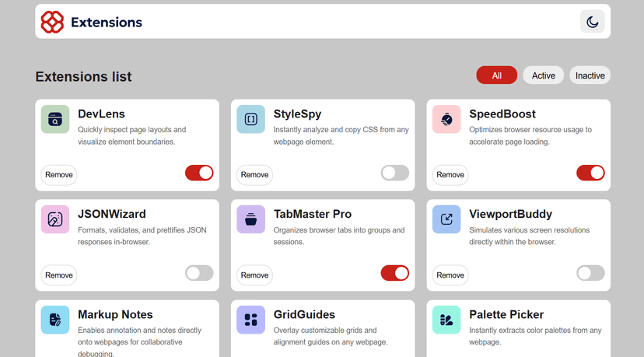
Task: Show only Active extensions
Action: [x=543, y=75]
